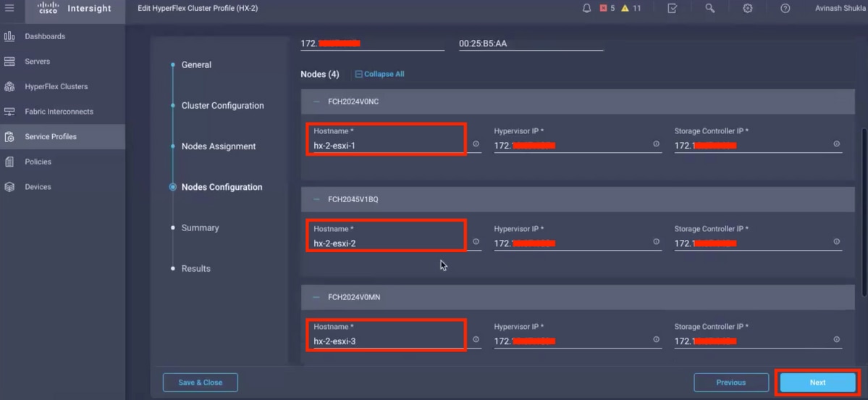Open the help question mark icon
This screenshot has width=868, height=400.
785,8
